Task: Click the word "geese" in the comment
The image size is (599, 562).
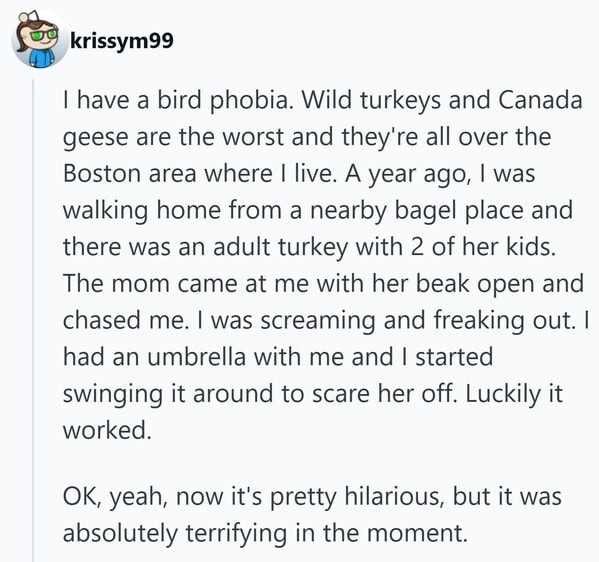Action: [96, 138]
